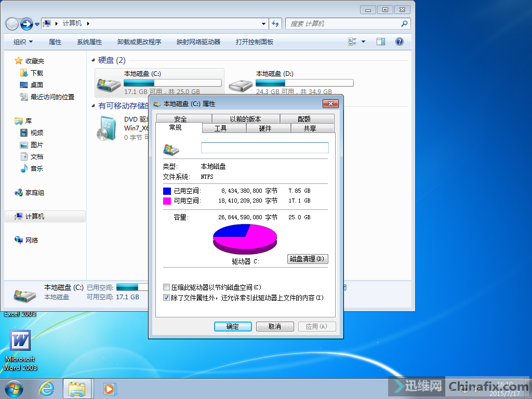Open local disk C: drive icon
Viewport: 532px width, 399px height.
pos(108,85)
